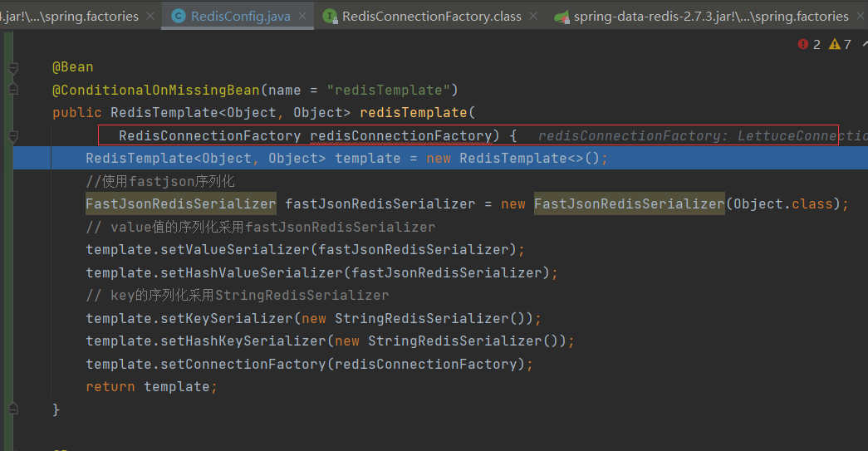Open the RedisConnectionFactory.class tab
Viewport: 868px width, 451px height.
tap(431, 16)
